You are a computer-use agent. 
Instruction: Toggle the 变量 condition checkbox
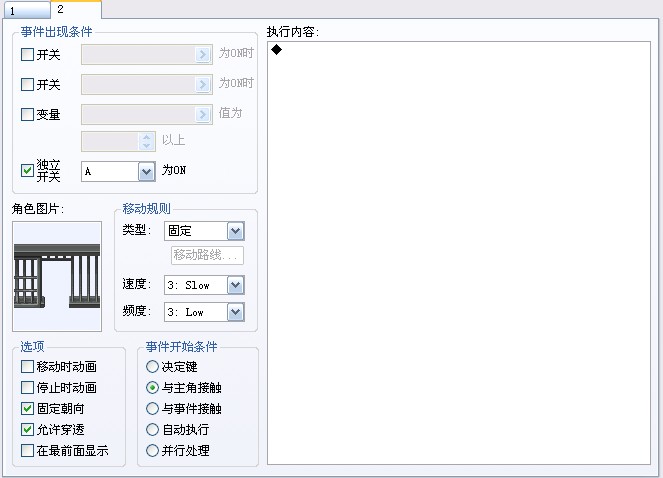(x=27, y=114)
